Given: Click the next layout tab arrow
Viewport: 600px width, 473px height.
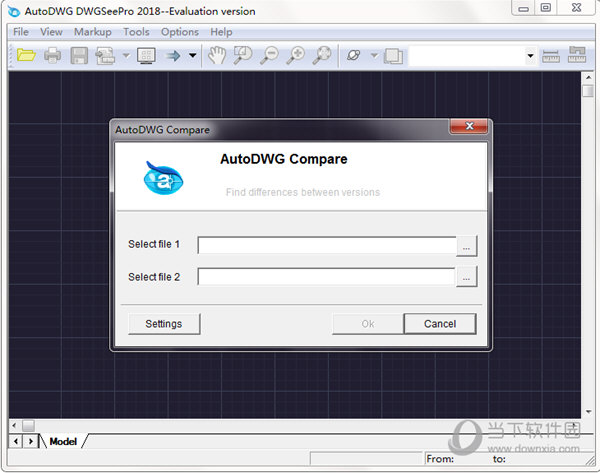Looking at the screenshot, I should point(31,441).
